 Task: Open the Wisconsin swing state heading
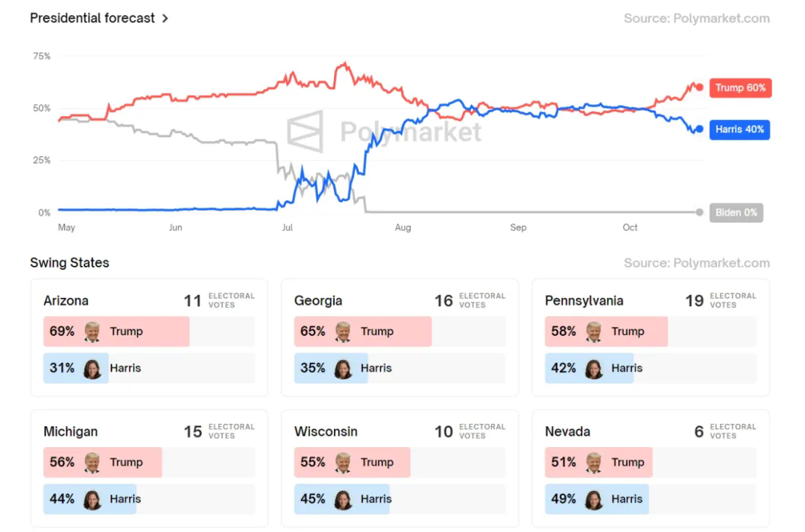pos(326,431)
